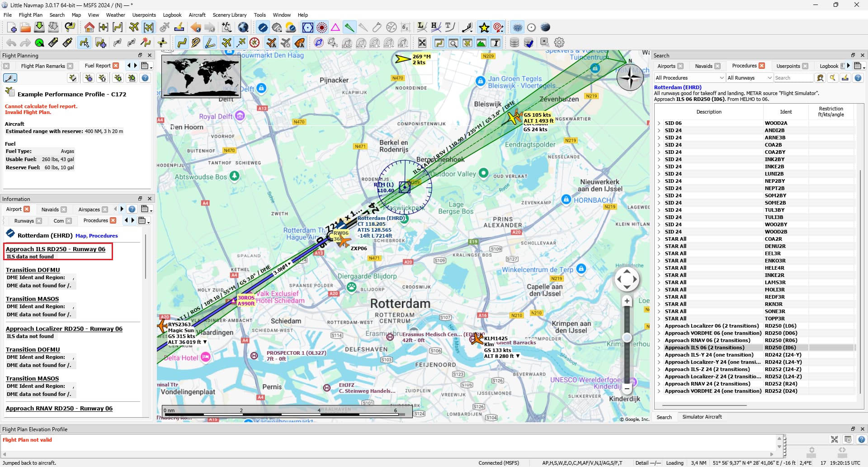Open Simulator Aircraft bottom tab
Viewport: 868px width, 467px height.
[x=702, y=417]
